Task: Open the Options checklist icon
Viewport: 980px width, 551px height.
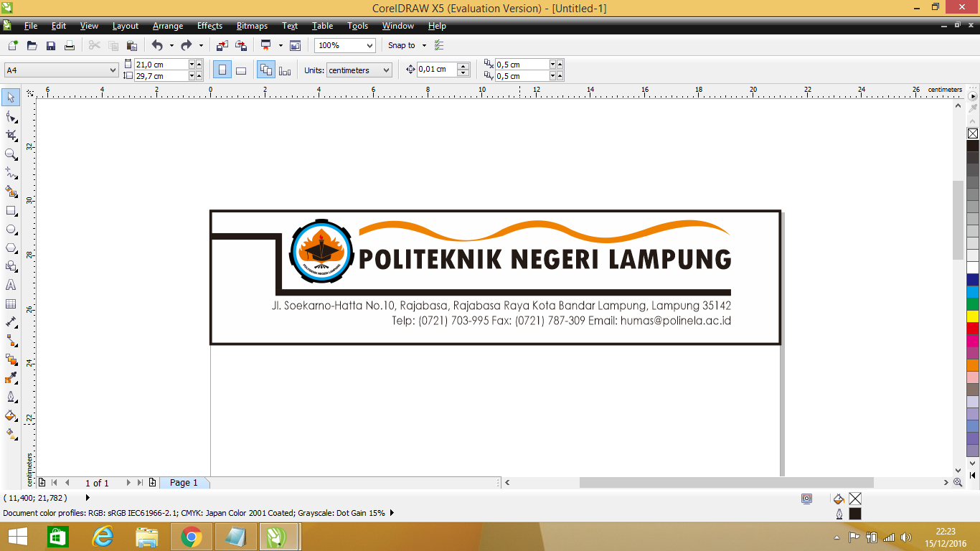Action: (x=440, y=45)
